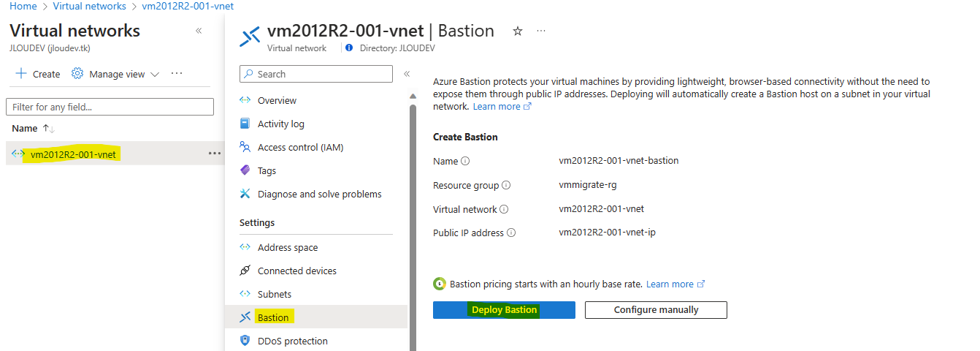Open Diagnose and solve problems menu item
980x351 pixels.
319,194
